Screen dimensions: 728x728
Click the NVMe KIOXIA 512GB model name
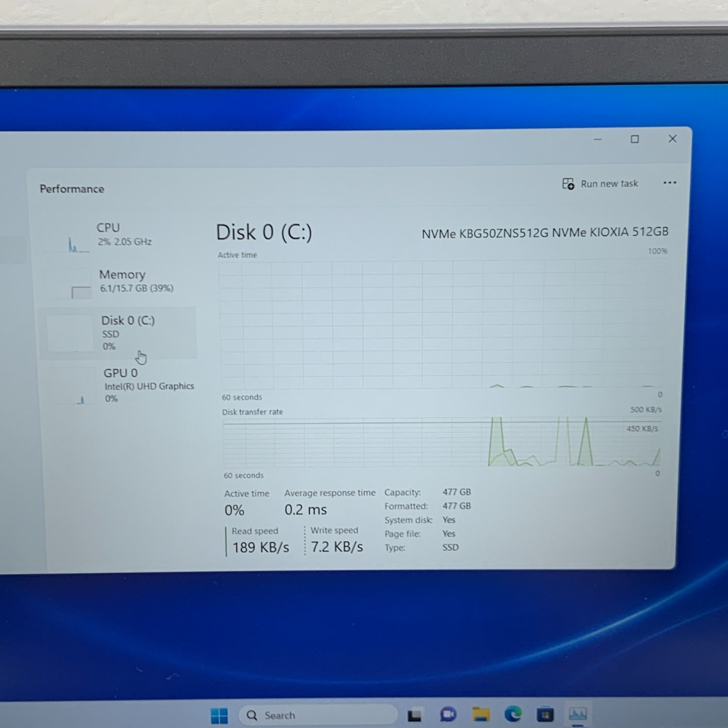(x=545, y=233)
